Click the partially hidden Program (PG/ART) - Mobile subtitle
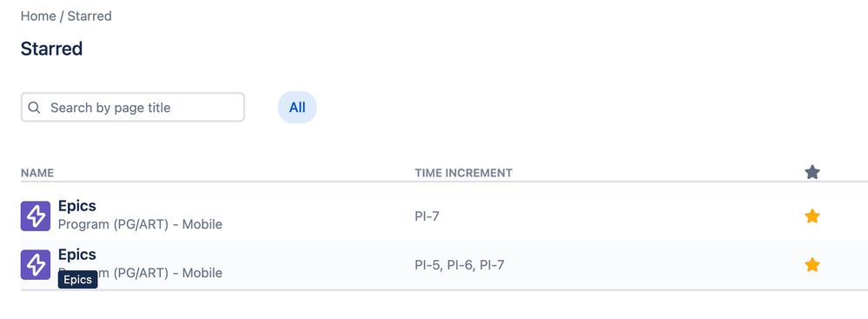The width and height of the screenshot is (868, 319). click(140, 273)
